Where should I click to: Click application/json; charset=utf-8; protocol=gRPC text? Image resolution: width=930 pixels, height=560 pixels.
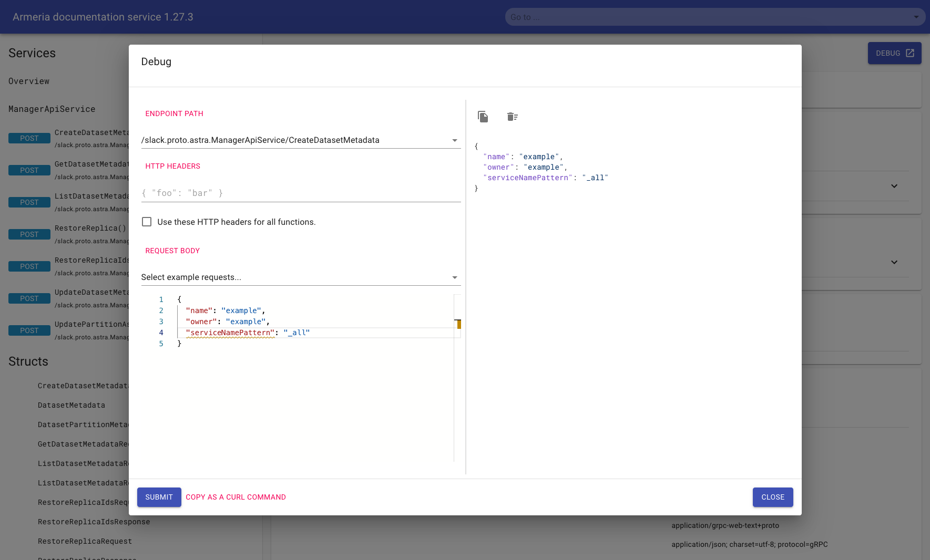point(750,544)
